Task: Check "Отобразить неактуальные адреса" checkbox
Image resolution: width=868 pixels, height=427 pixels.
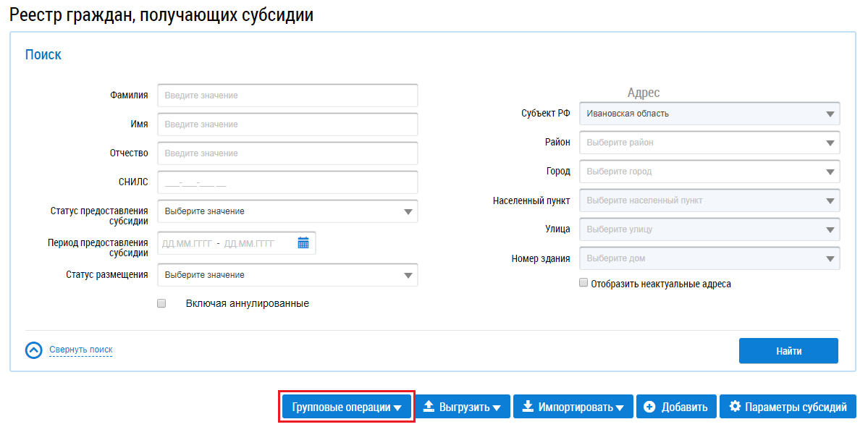Action: (583, 284)
